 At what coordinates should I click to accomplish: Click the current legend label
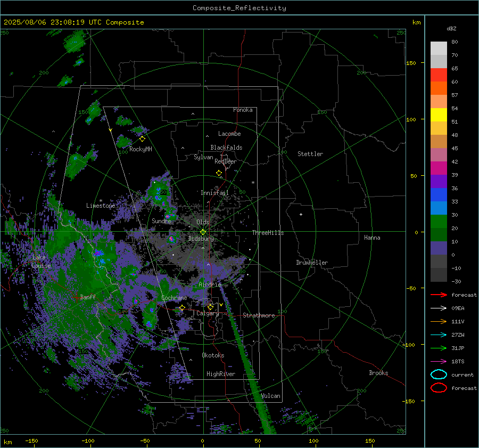tap(463, 375)
